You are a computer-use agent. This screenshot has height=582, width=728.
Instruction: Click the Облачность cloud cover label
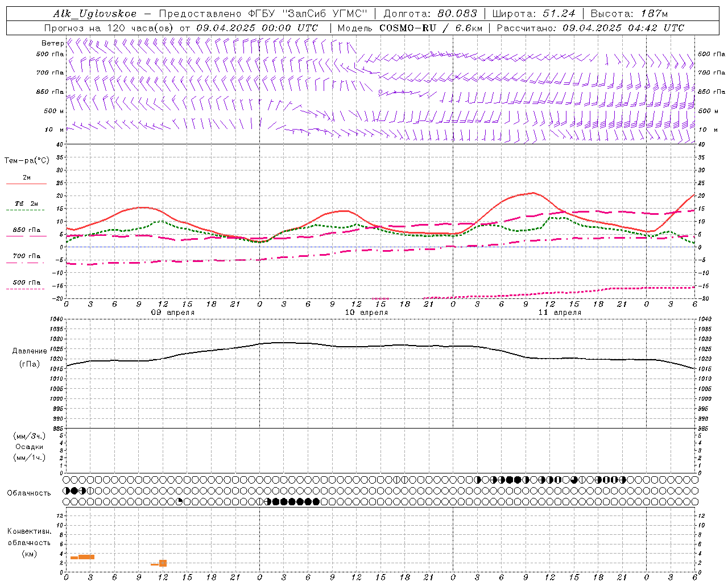[29, 493]
